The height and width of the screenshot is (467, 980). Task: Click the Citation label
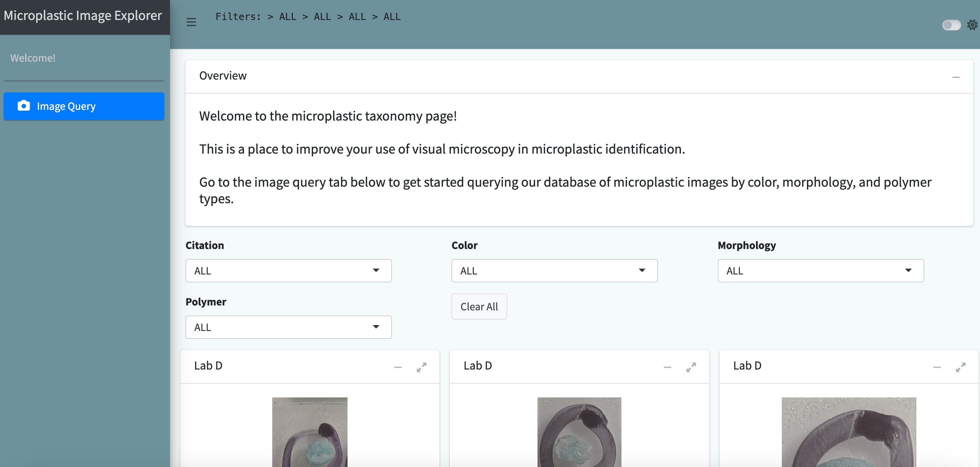click(205, 245)
